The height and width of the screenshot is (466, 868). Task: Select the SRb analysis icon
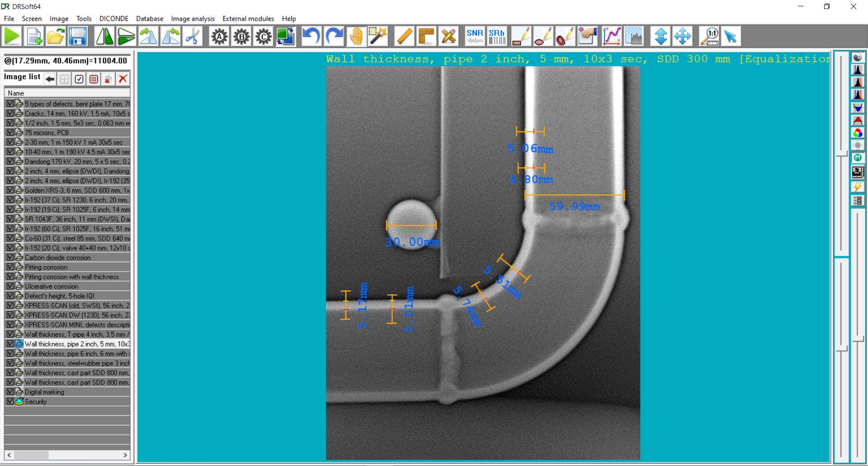point(497,36)
